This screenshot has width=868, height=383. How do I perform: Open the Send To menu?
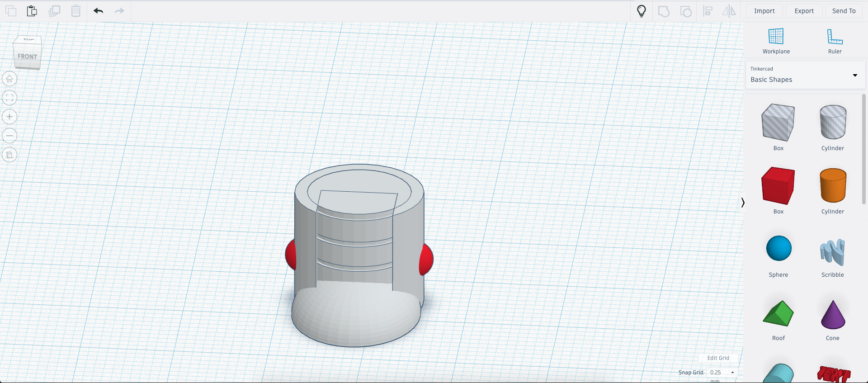(x=844, y=11)
